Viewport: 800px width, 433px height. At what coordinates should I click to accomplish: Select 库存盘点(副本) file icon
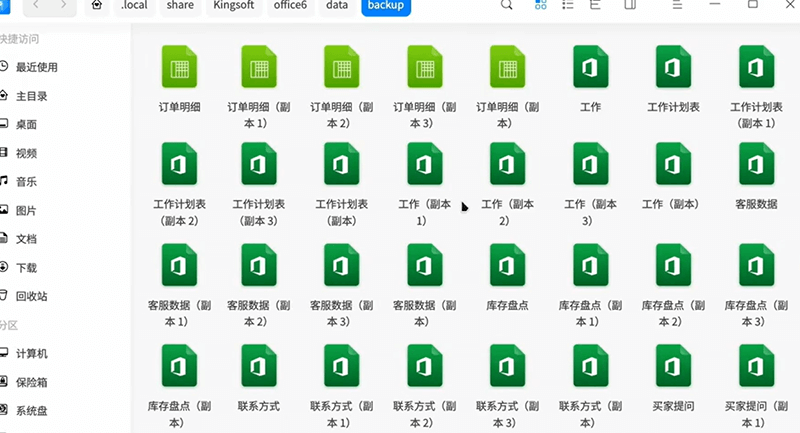tap(179, 366)
